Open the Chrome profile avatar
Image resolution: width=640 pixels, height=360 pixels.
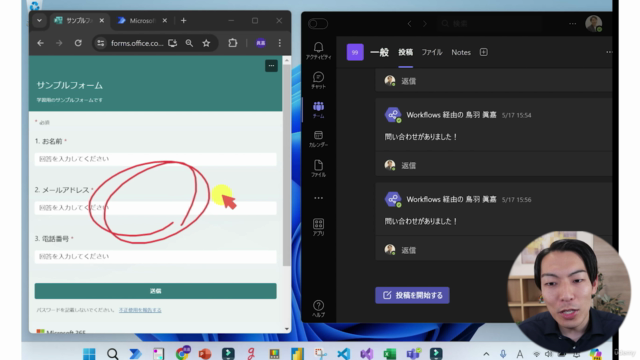[261, 43]
